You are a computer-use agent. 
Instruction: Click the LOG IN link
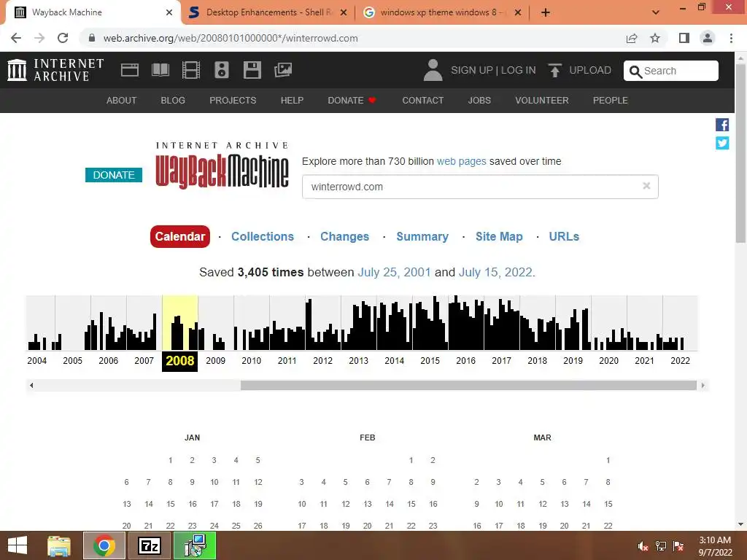tap(519, 71)
